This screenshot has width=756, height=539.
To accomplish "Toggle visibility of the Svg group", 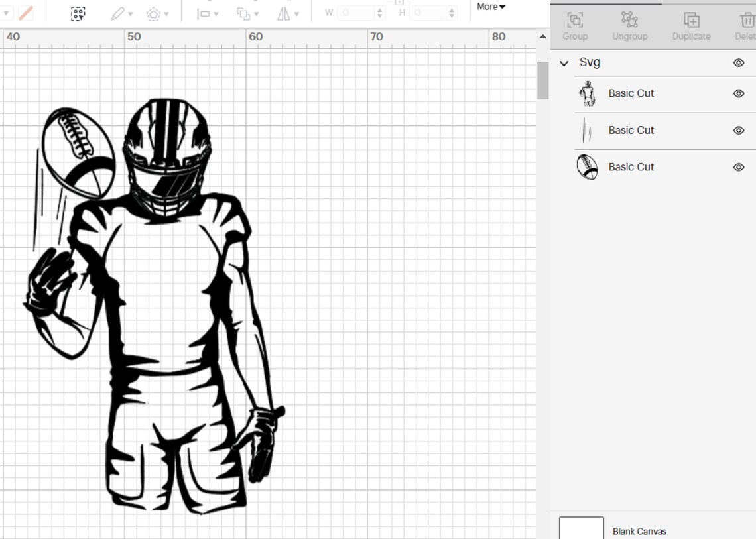I will point(738,62).
